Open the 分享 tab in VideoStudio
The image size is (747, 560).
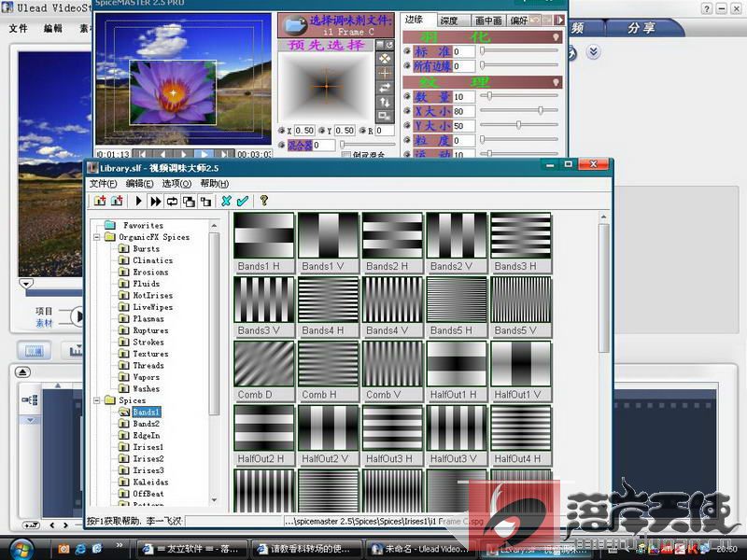tap(641, 28)
